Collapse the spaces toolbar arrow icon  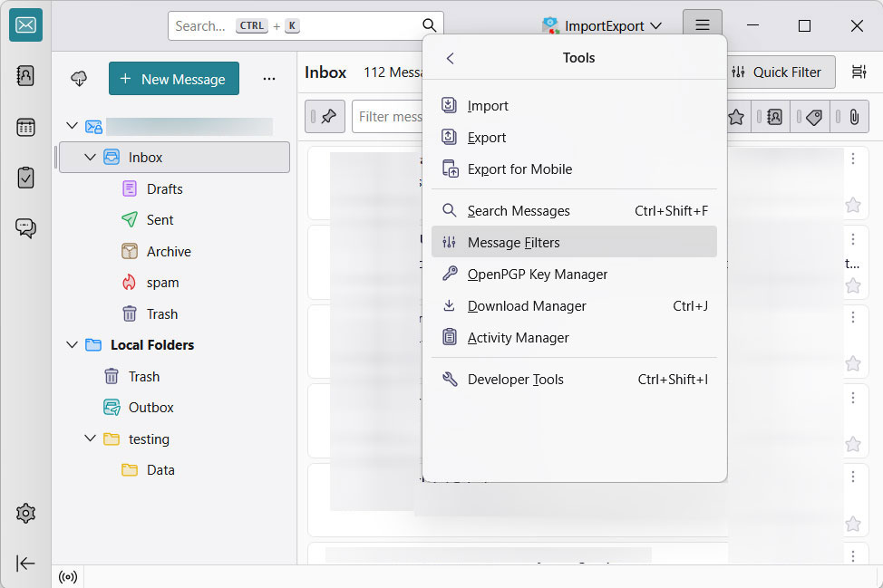(x=25, y=564)
